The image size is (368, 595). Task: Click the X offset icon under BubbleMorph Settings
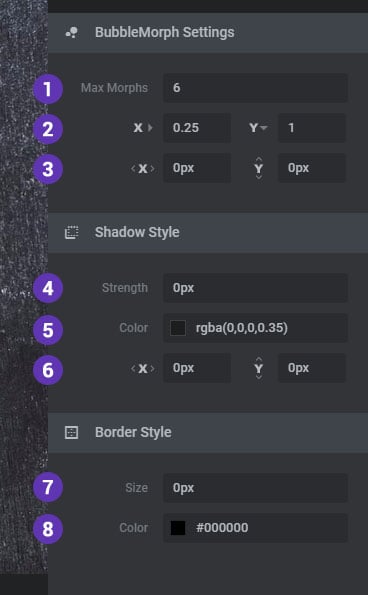143,168
